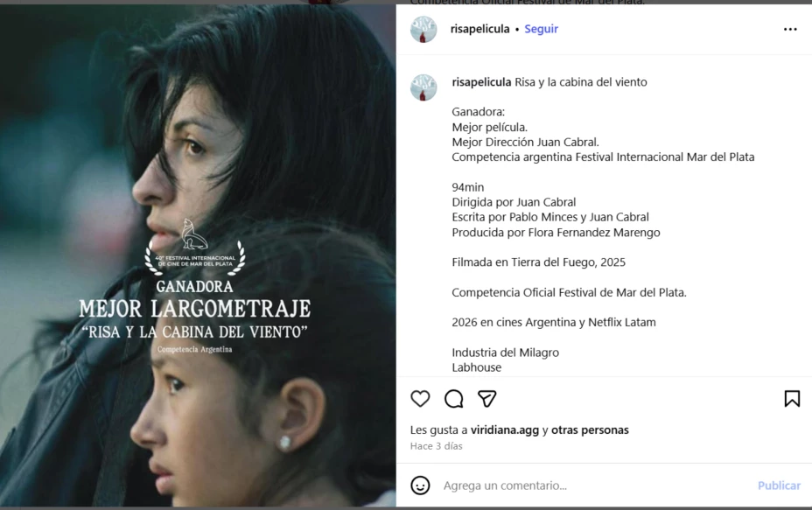The width and height of the screenshot is (812, 510).
Task: Open the emoji picker smiley icon
Action: 420,486
